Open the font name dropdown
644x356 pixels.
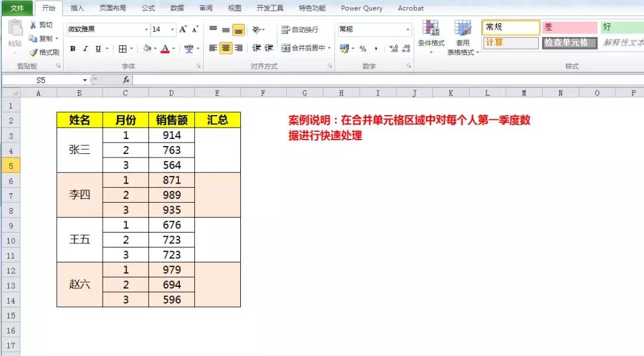click(146, 29)
